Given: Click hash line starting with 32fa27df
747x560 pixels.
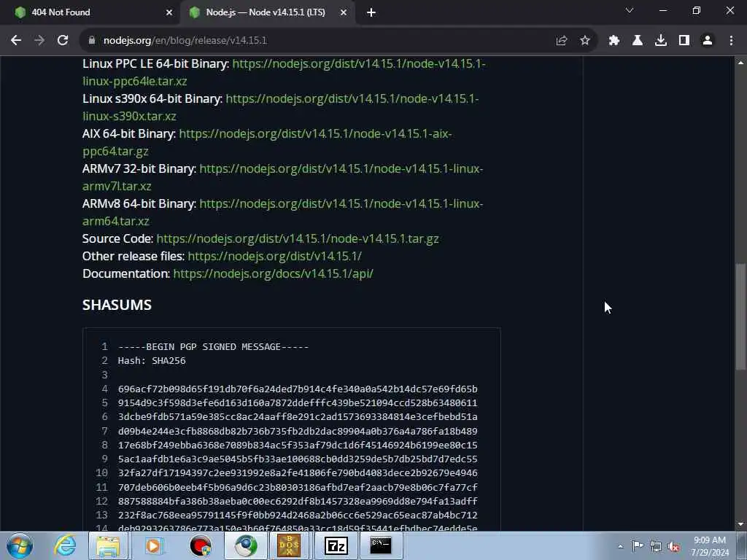Looking at the screenshot, I should coord(298,472).
